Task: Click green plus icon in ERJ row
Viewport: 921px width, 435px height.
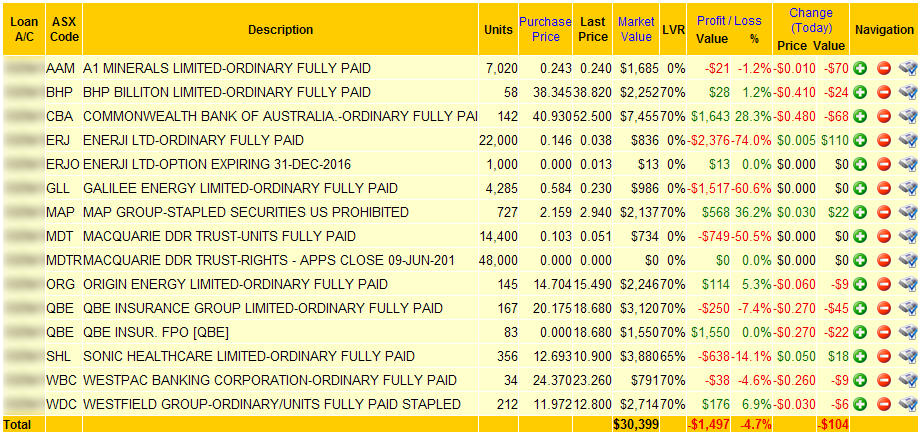Action: coord(861,140)
